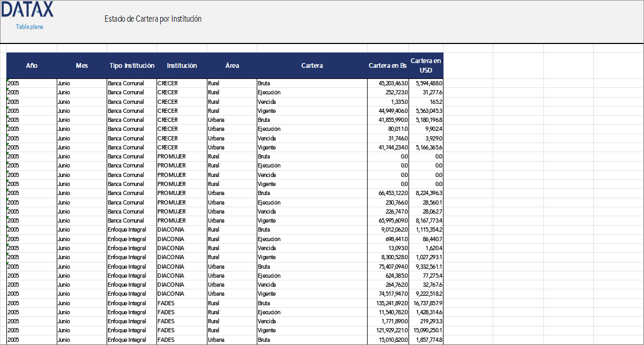Select the 75,407,094.0 Bs cell

tap(389, 267)
